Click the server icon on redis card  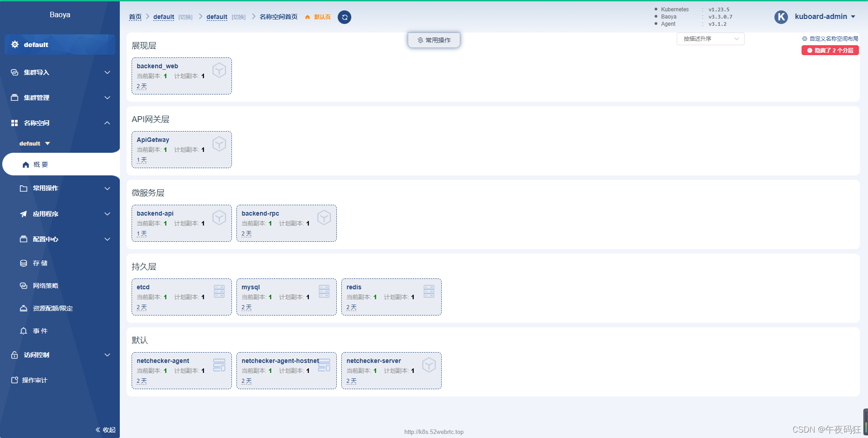[429, 292]
